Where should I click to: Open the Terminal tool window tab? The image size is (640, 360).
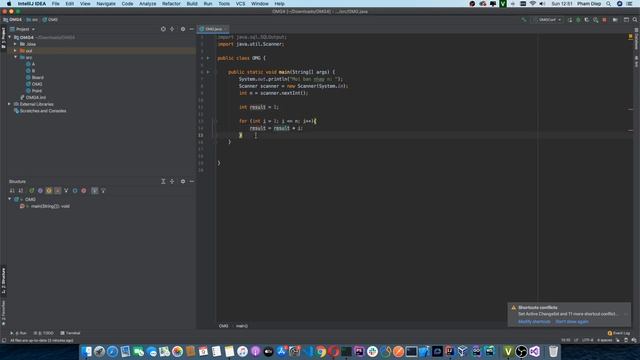[x=70, y=333]
